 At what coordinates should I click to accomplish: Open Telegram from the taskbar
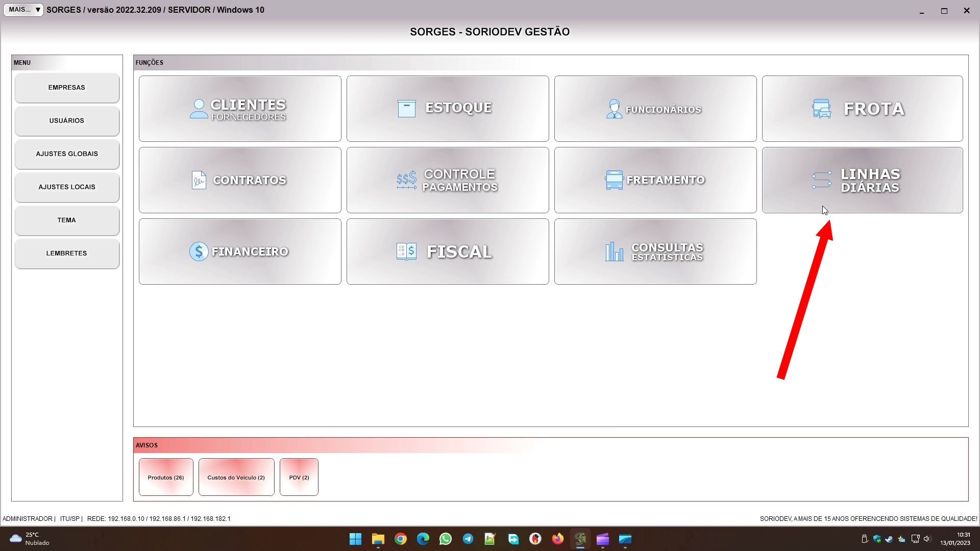[x=468, y=539]
